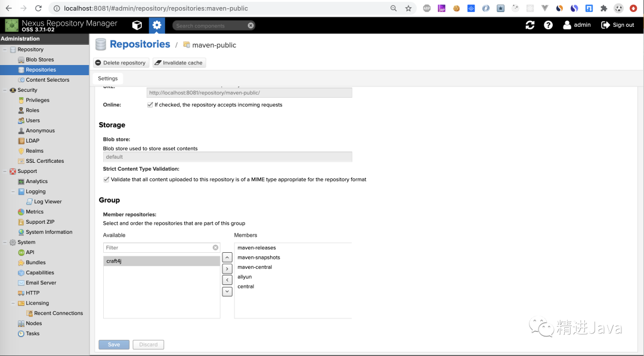
Task: Select maven-releases in Members list
Action: pyautogui.click(x=256, y=247)
